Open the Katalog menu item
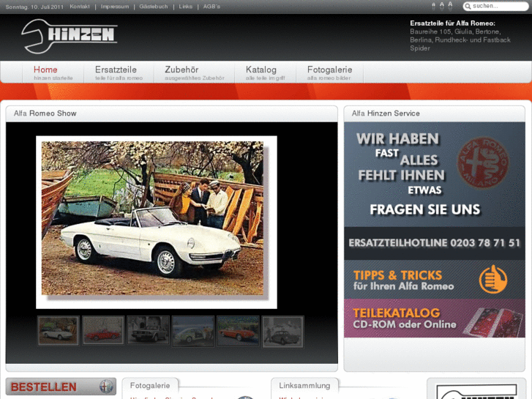532x399 pixels. click(266, 72)
